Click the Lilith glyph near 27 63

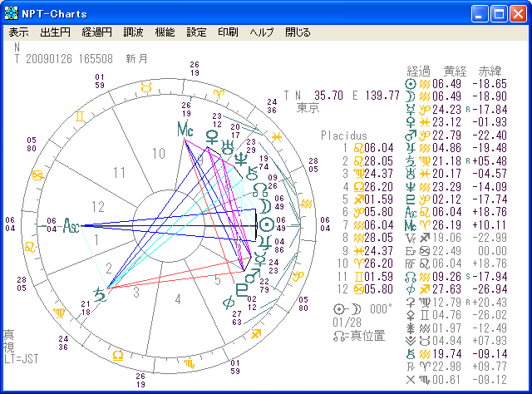pyautogui.click(x=229, y=303)
